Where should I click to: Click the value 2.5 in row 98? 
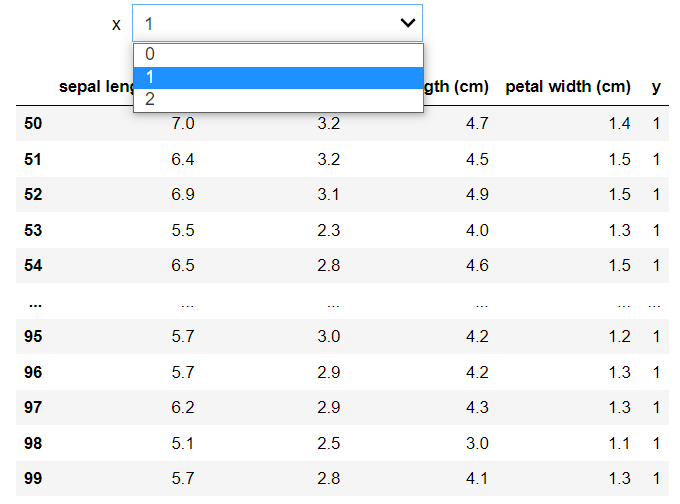point(328,443)
